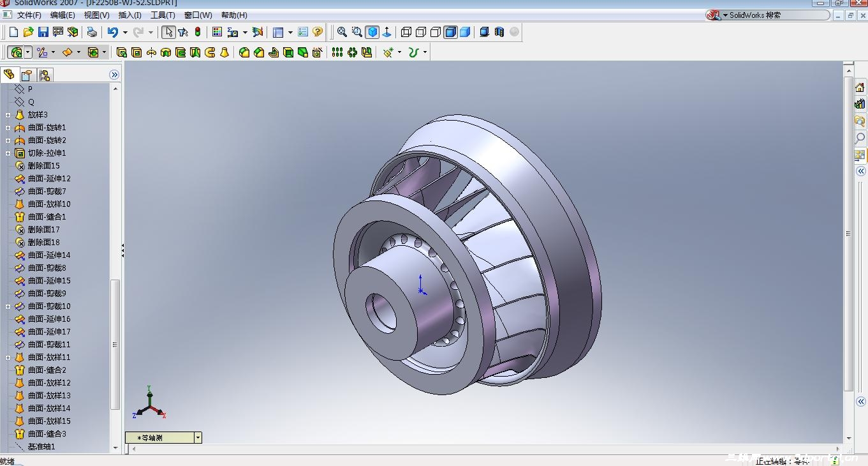Click the Extruded Cut feature icon
This screenshot has height=466, width=868.
point(136,52)
